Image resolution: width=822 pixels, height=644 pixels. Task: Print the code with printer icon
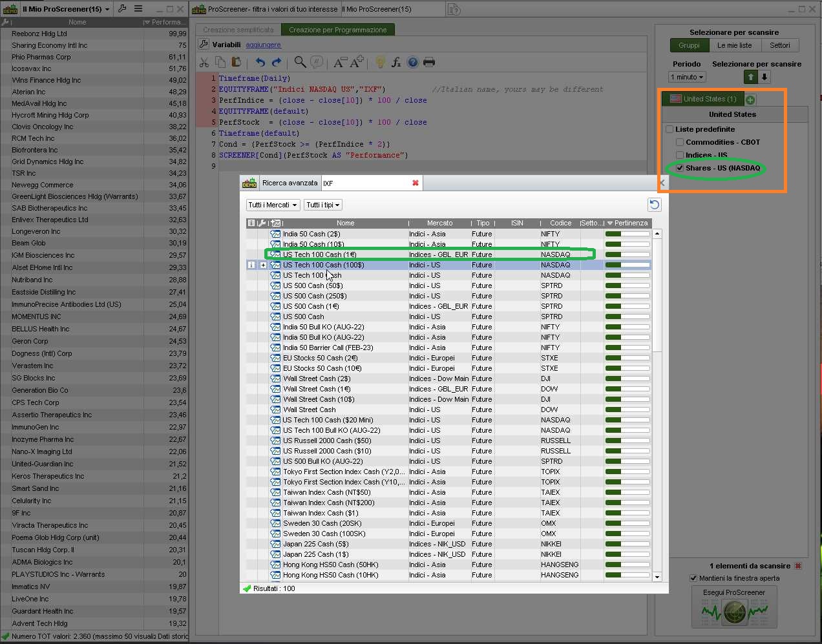point(428,62)
